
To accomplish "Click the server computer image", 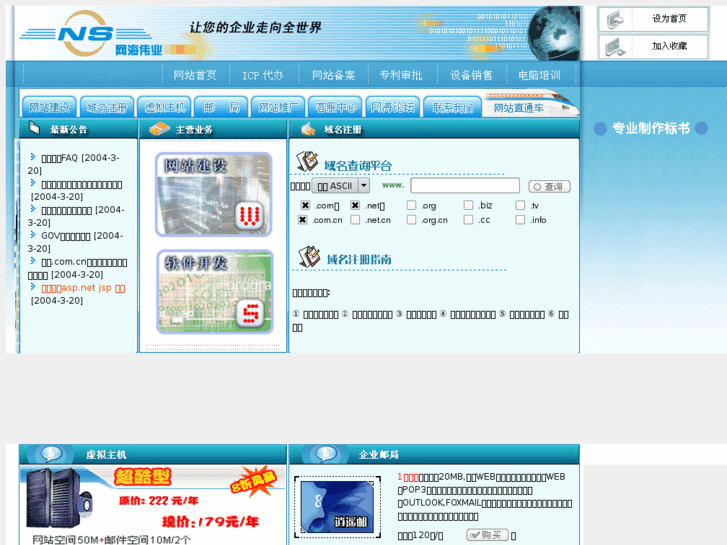I will point(59,498).
